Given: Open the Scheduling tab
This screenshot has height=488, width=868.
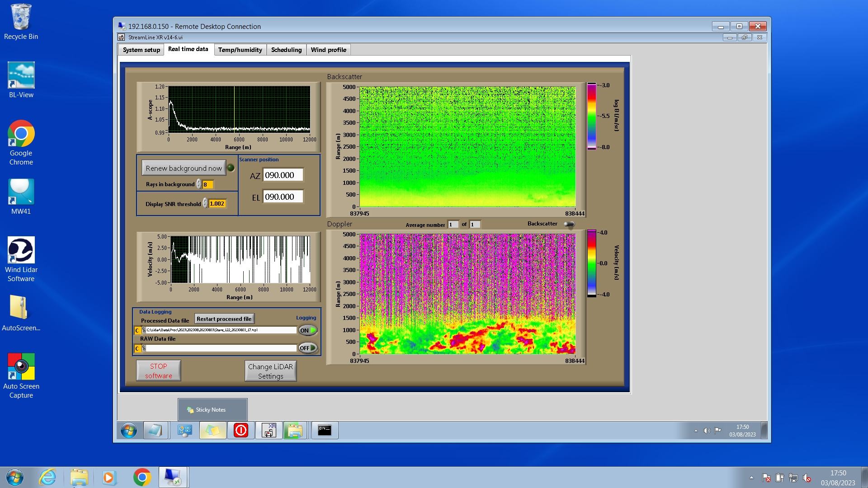Looking at the screenshot, I should [286, 50].
